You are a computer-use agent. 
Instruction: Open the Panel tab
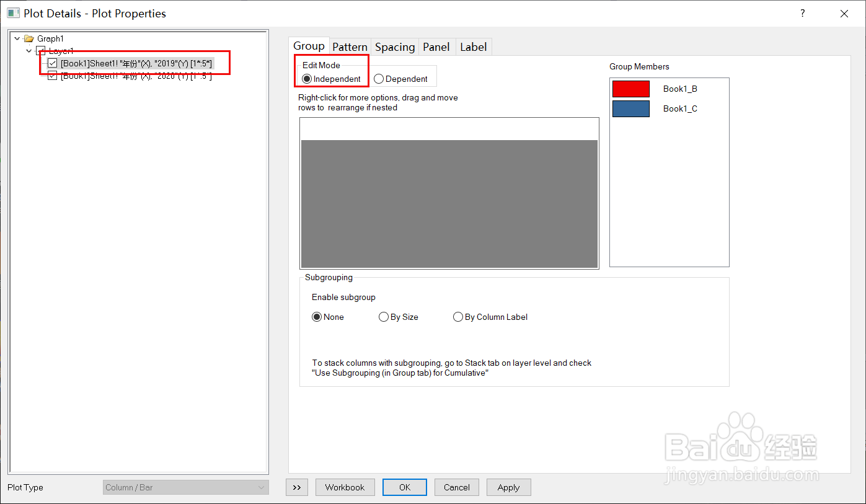tap(436, 47)
